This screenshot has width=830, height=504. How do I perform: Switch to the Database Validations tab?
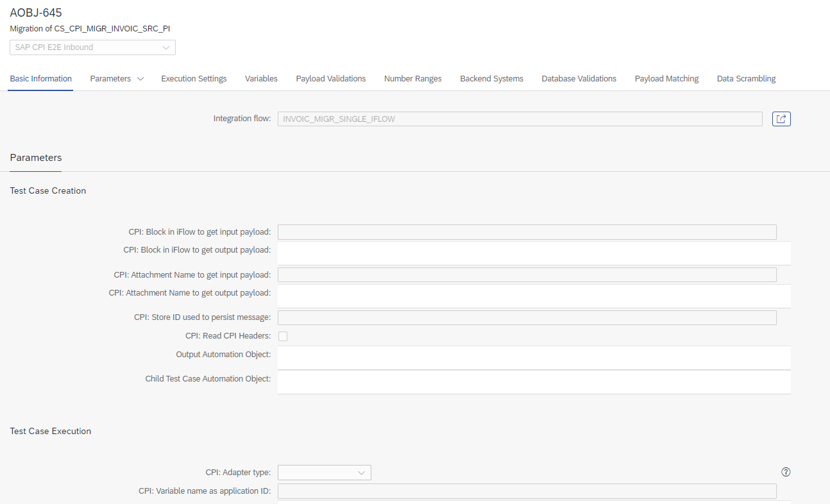[x=579, y=79]
